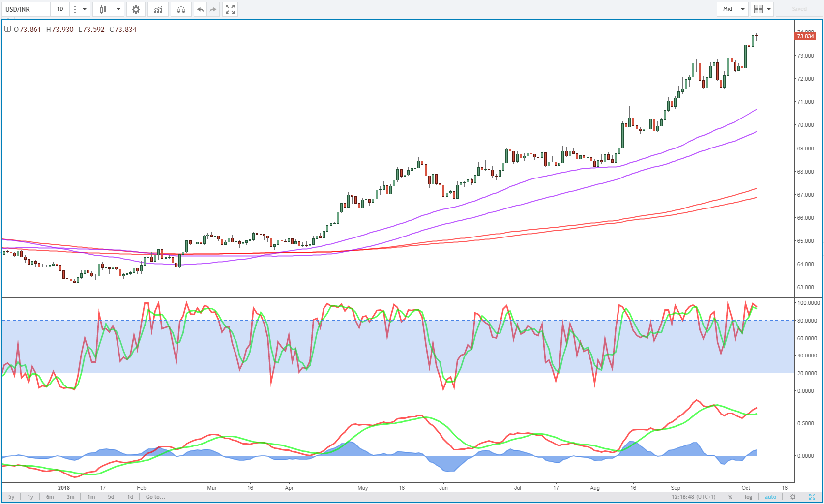Click the 20.0000 stochastic axis label

coord(807,373)
